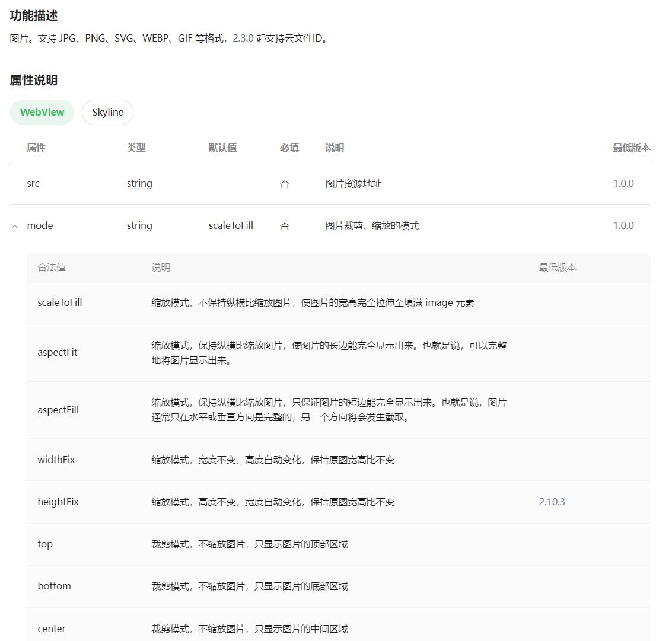Open the 1.0.0 version link for mode
Viewport: 672px width, 641px height.
pos(623,225)
